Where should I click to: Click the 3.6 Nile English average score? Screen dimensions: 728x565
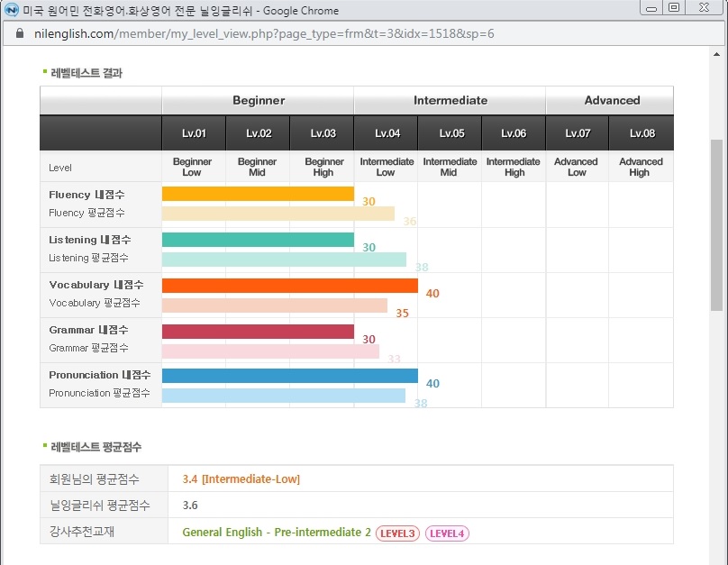[190, 506]
